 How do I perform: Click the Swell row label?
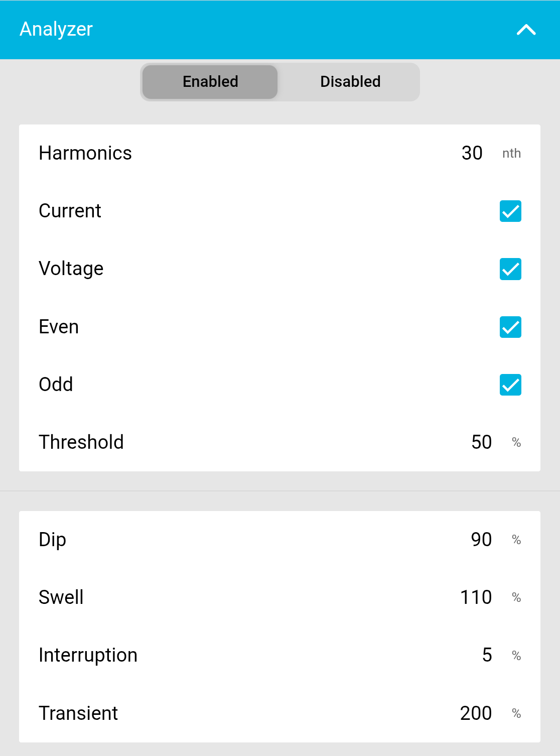61,597
